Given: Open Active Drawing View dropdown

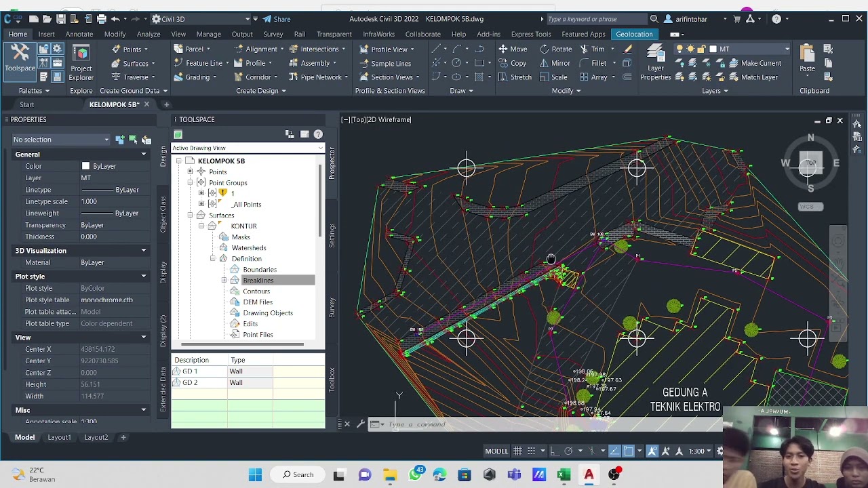Looking at the screenshot, I should (x=248, y=148).
